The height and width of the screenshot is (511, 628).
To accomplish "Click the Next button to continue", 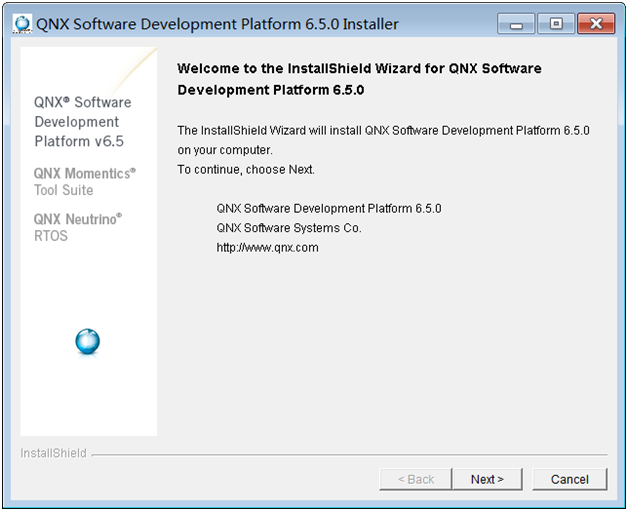I will 487,479.
